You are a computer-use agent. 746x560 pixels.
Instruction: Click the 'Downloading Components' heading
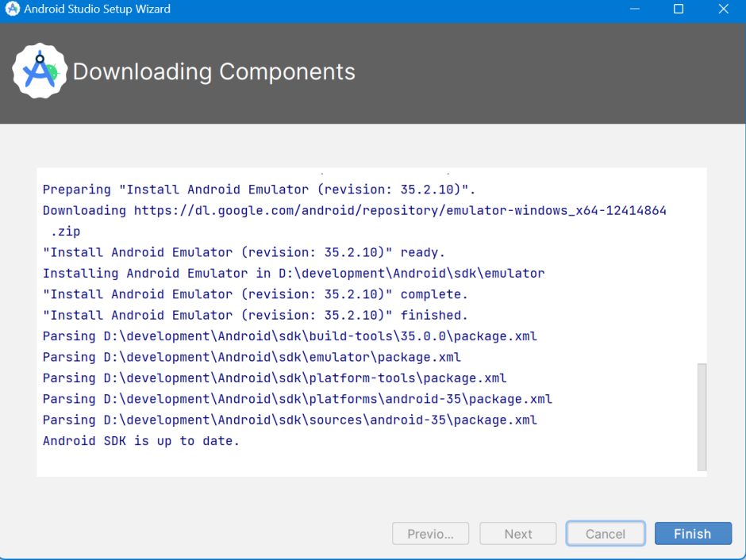(x=214, y=71)
